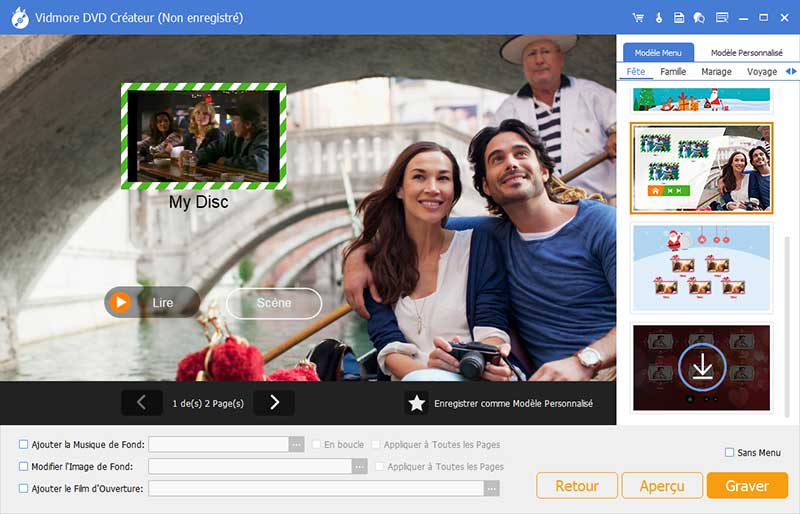Download the dark red template via download icon

point(701,368)
